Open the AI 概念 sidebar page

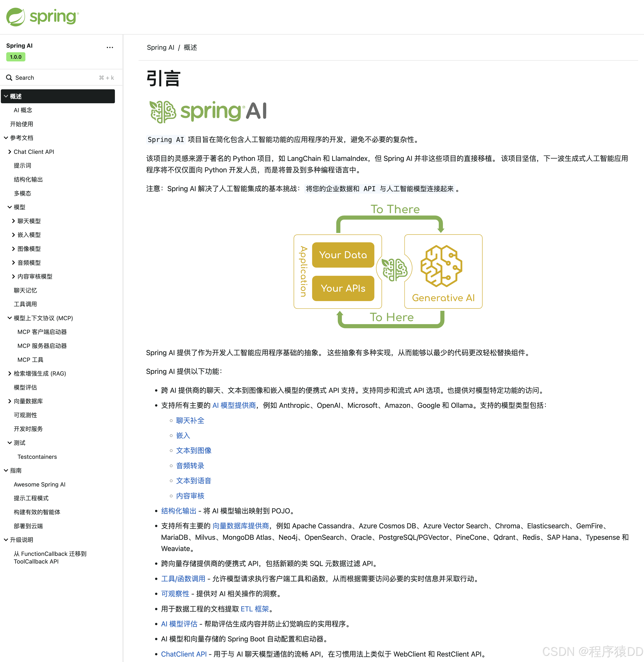point(23,110)
